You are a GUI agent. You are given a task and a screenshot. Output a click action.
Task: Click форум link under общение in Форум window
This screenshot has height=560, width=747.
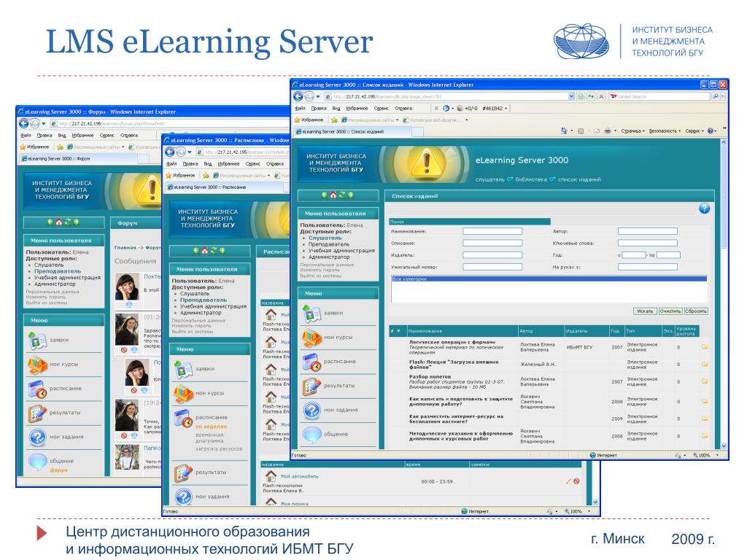[58, 470]
